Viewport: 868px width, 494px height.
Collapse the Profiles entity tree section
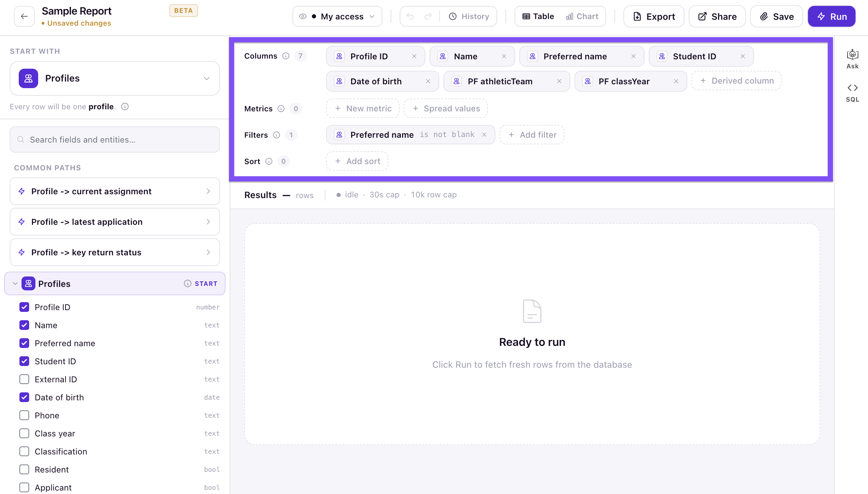(15, 283)
